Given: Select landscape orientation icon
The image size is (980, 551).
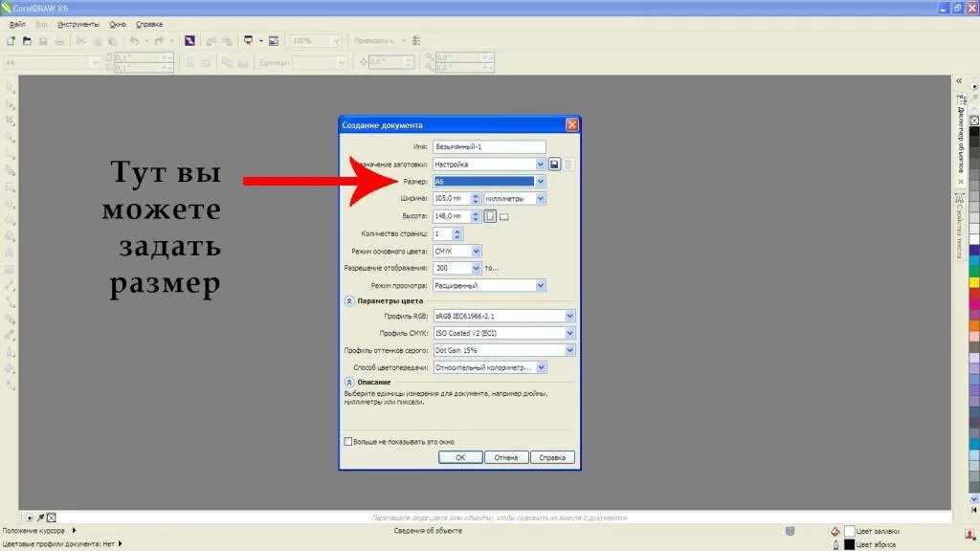Looking at the screenshot, I should pyautogui.click(x=503, y=217).
